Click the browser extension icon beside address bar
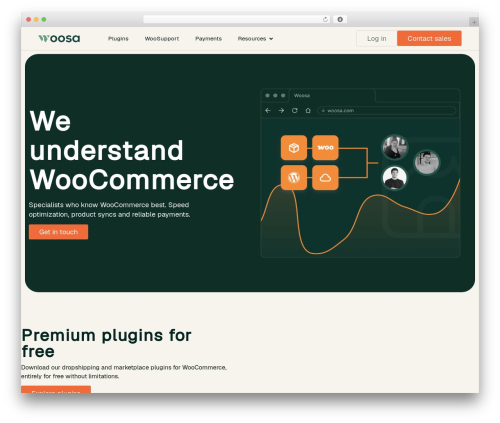 click(x=340, y=19)
